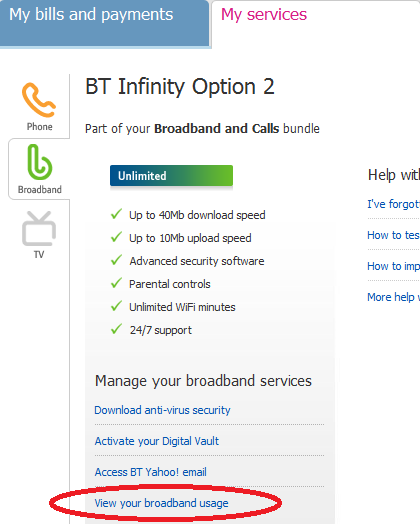Image resolution: width=420 pixels, height=524 pixels.
Task: Switch to My services tab
Action: click(x=264, y=15)
